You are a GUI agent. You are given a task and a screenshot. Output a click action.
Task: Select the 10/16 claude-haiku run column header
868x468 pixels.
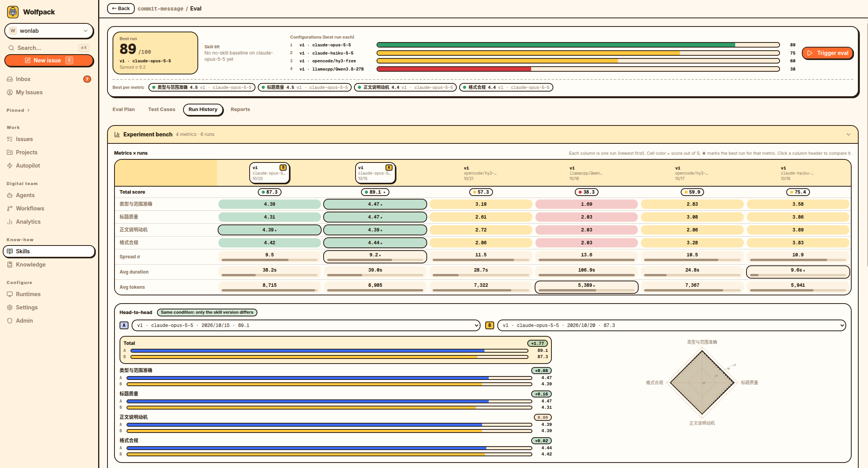coord(798,173)
